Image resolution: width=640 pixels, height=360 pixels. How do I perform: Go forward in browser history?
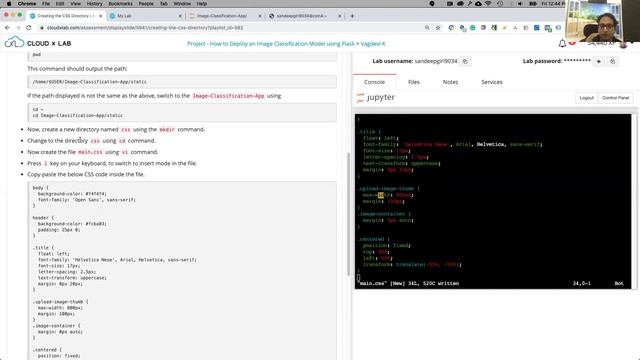(18, 27)
